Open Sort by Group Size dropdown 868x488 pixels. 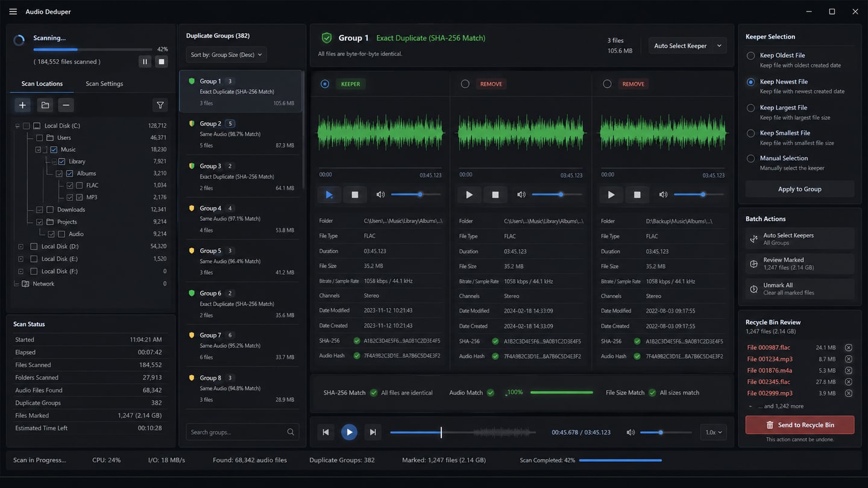click(226, 54)
